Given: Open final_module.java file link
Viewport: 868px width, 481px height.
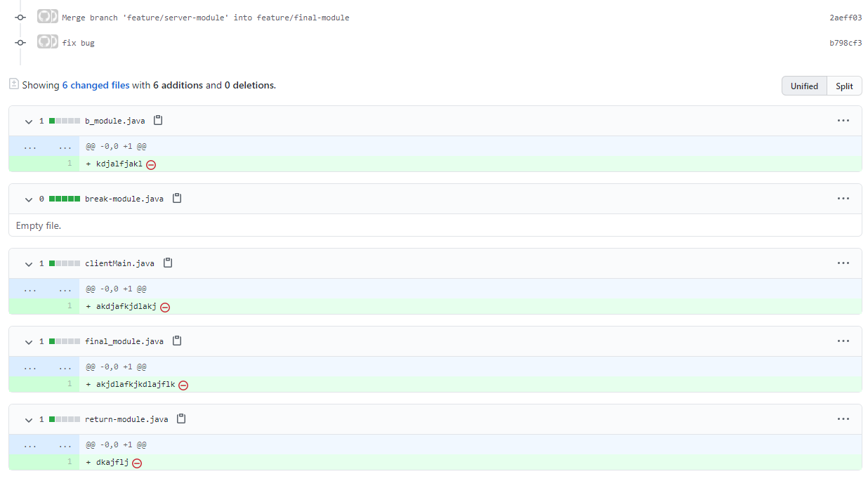Looking at the screenshot, I should (124, 341).
